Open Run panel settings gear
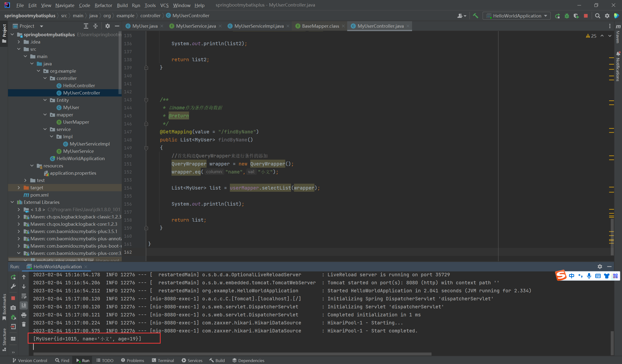The height and width of the screenshot is (364, 622). pyautogui.click(x=600, y=267)
